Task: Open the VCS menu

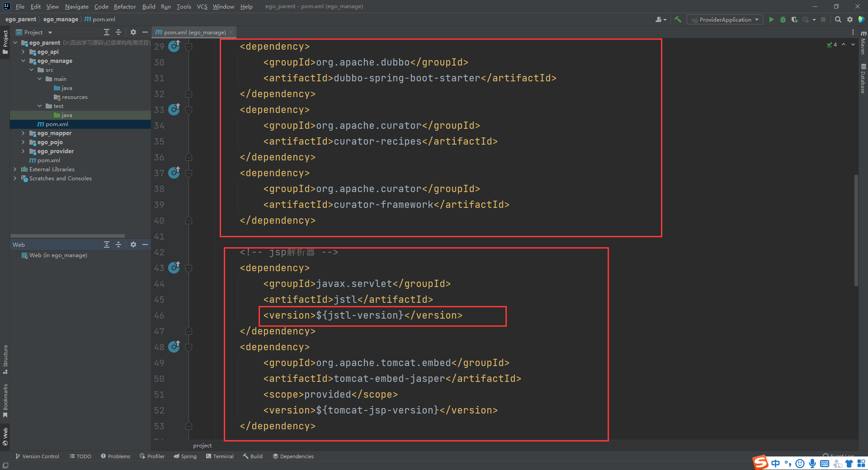Action: point(202,6)
